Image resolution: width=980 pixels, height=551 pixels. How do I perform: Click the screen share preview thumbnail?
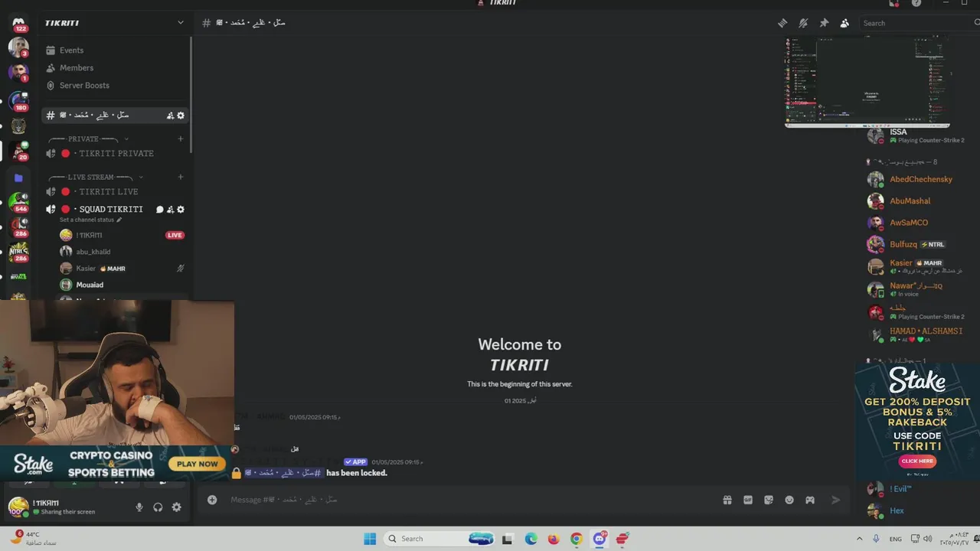click(867, 82)
